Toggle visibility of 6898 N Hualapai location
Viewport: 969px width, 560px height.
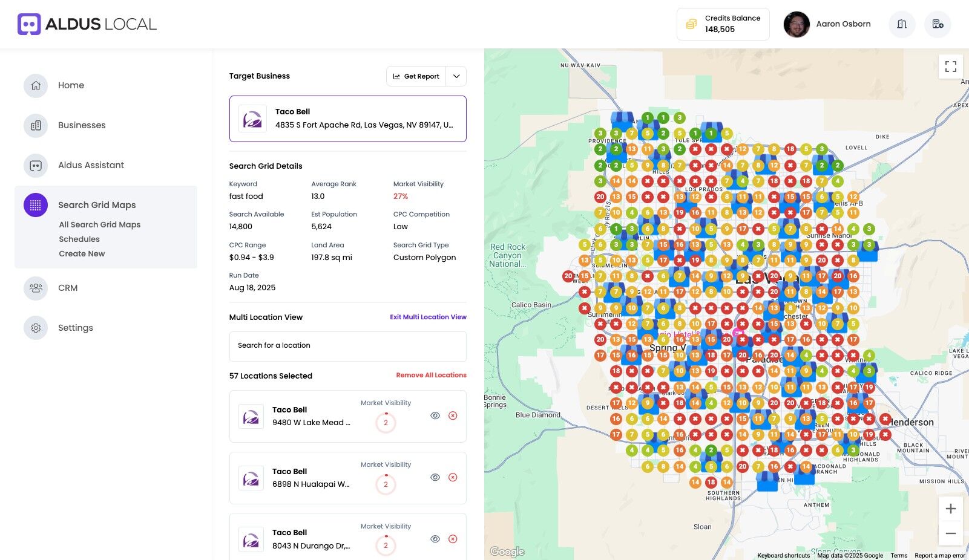(x=435, y=477)
